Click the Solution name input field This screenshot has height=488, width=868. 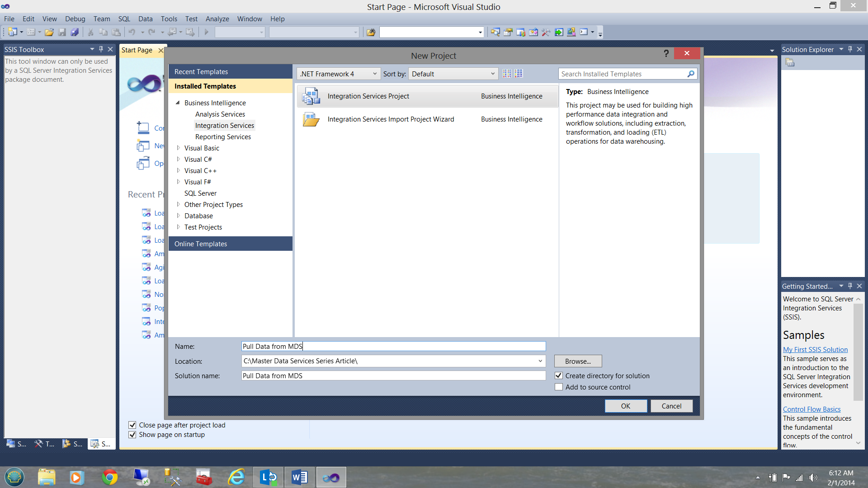click(393, 375)
